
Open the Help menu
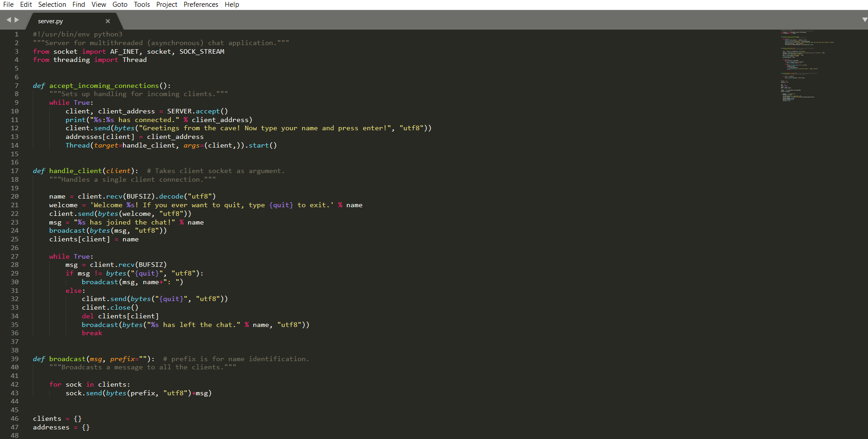(x=231, y=4)
